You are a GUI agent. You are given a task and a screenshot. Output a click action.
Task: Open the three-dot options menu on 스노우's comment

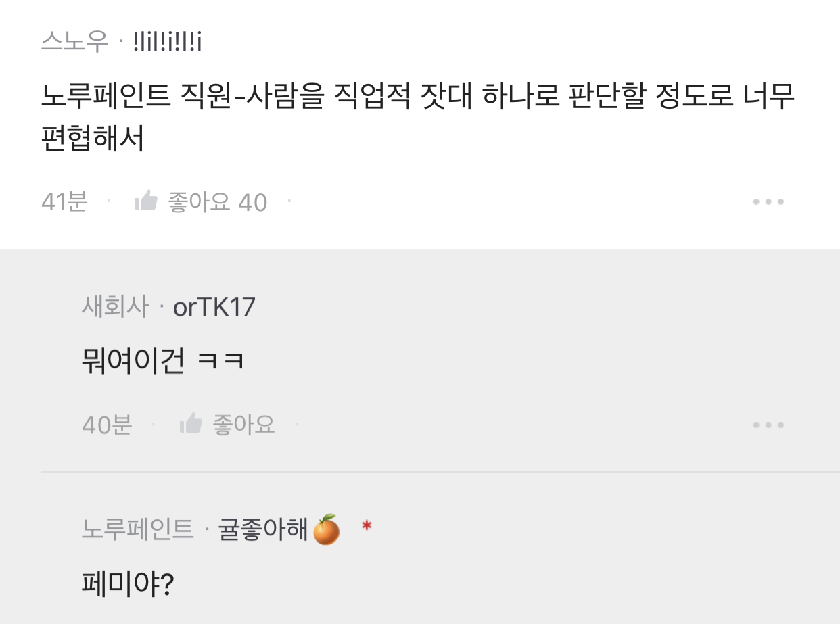point(768,201)
